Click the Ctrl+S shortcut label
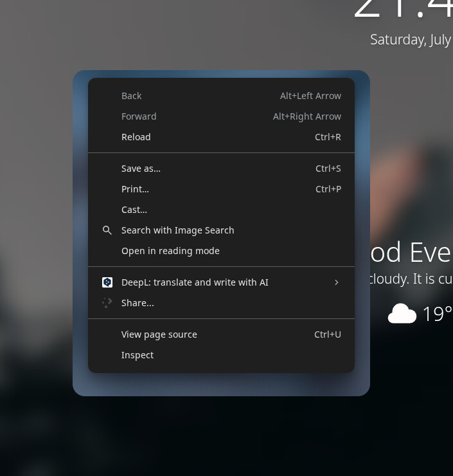This screenshot has height=476, width=453. pyautogui.click(x=328, y=169)
